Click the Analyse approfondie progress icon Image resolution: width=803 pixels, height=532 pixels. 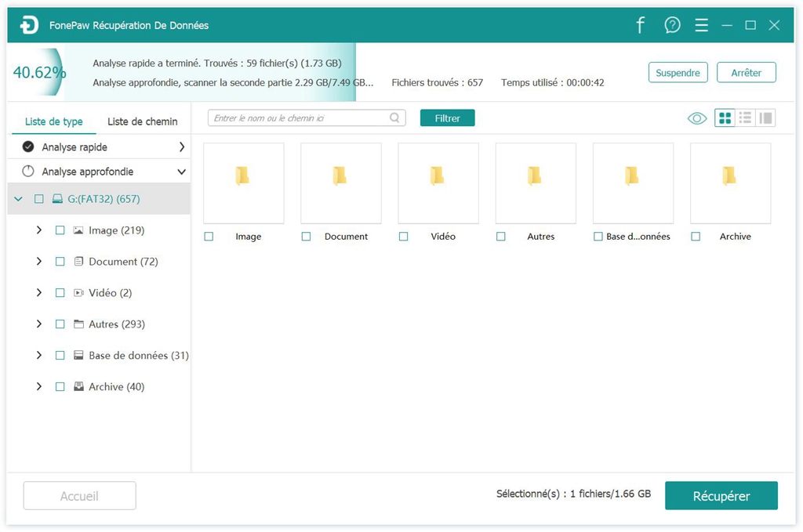(28, 172)
